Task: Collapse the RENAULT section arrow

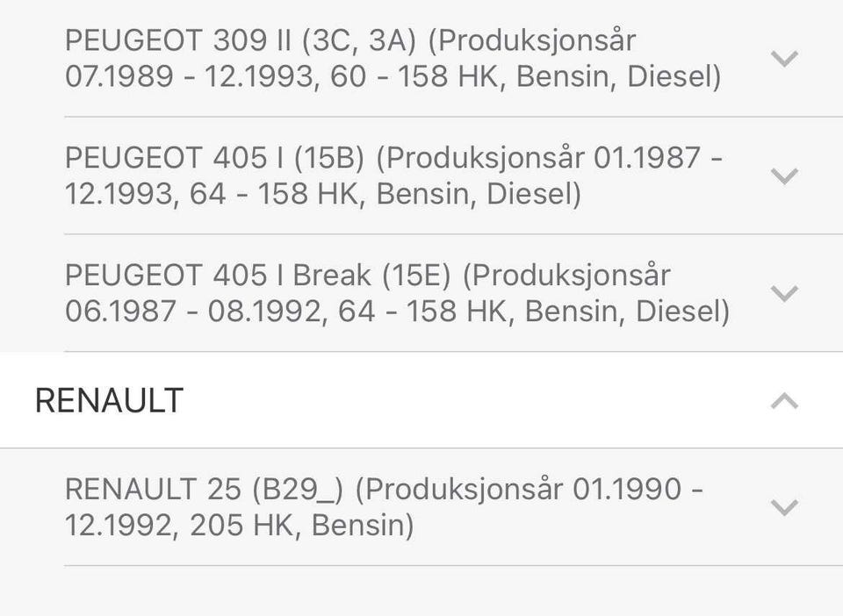Action: coord(783,401)
